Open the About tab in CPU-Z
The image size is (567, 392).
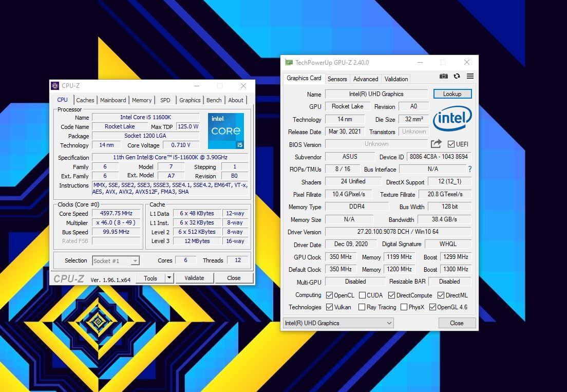(236, 100)
